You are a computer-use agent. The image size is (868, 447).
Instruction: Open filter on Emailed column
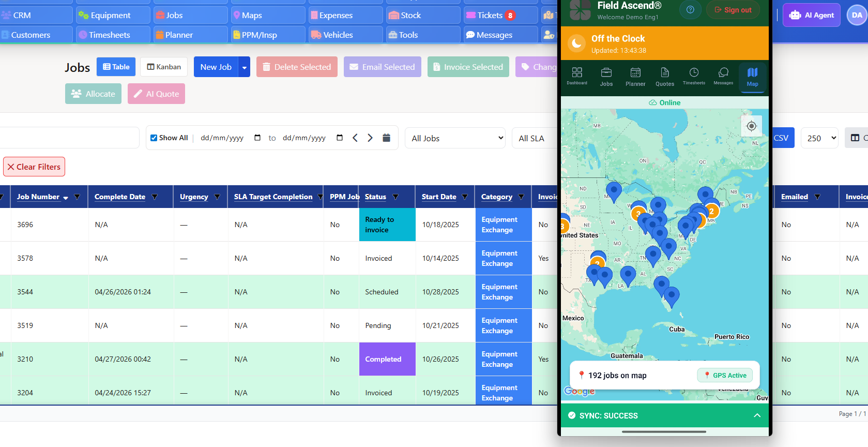[x=817, y=197]
